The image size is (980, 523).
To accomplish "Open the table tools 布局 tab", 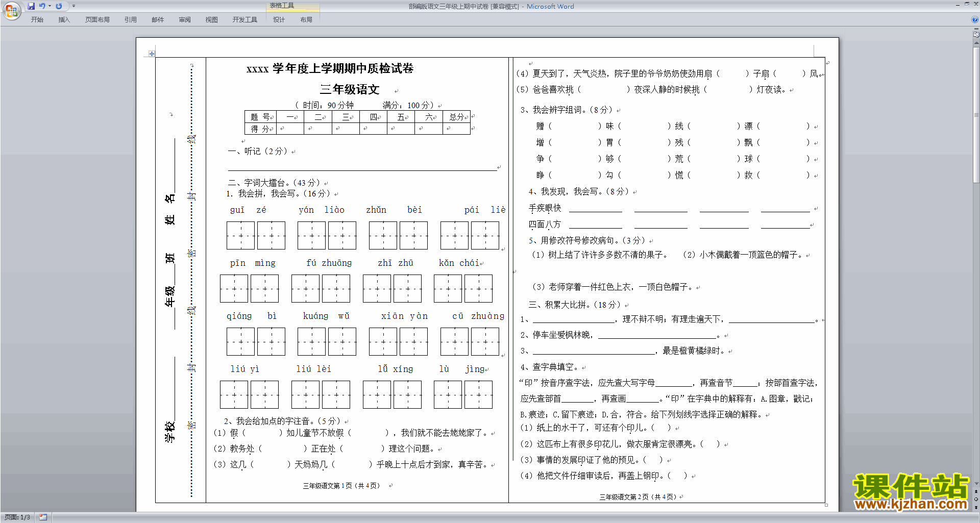I will tap(306, 20).
